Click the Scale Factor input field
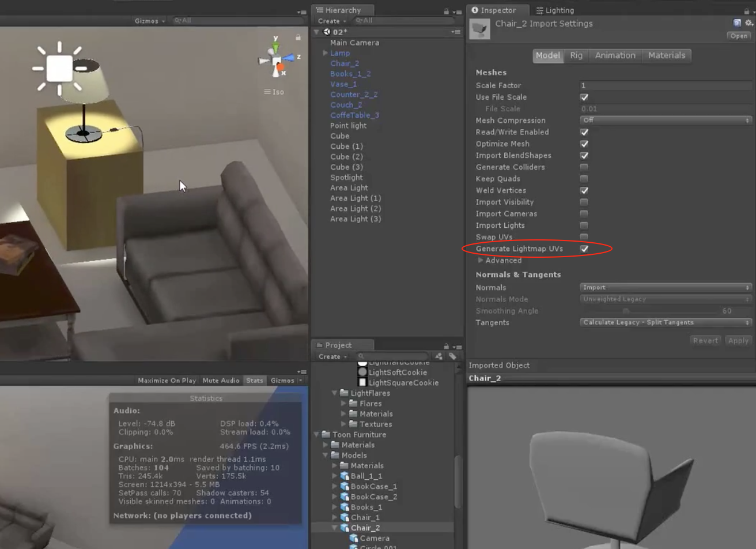This screenshot has height=549, width=756. 666,85
